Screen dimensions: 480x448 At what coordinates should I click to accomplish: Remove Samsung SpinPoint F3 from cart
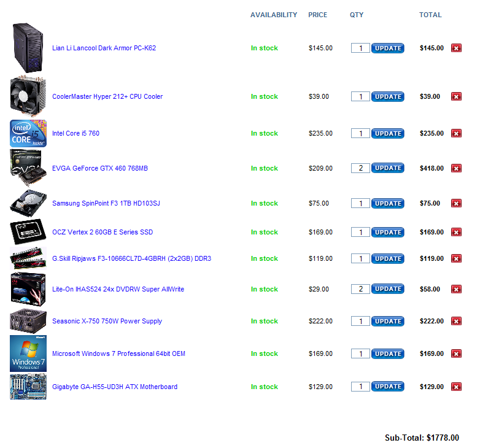pos(456,203)
